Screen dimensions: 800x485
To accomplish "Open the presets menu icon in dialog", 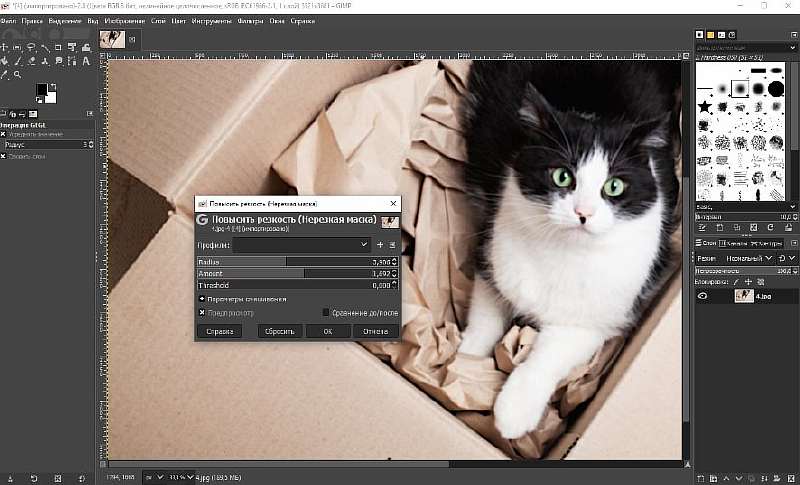I will click(x=392, y=245).
